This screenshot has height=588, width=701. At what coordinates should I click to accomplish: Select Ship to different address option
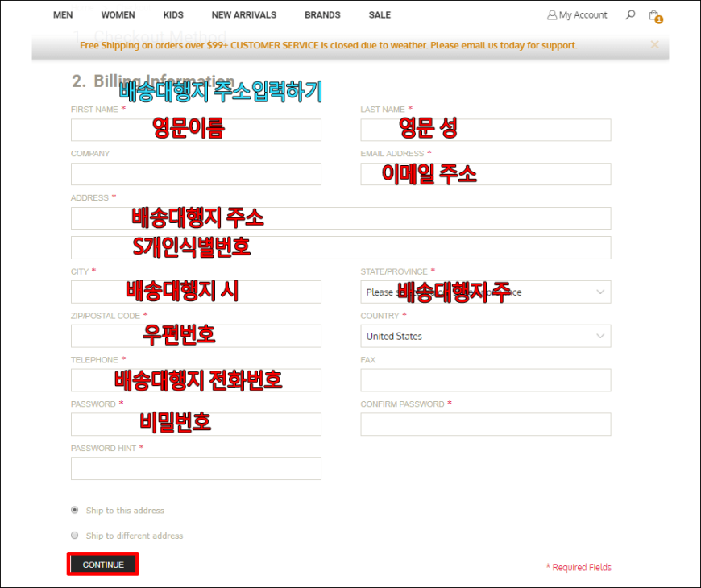click(x=75, y=536)
